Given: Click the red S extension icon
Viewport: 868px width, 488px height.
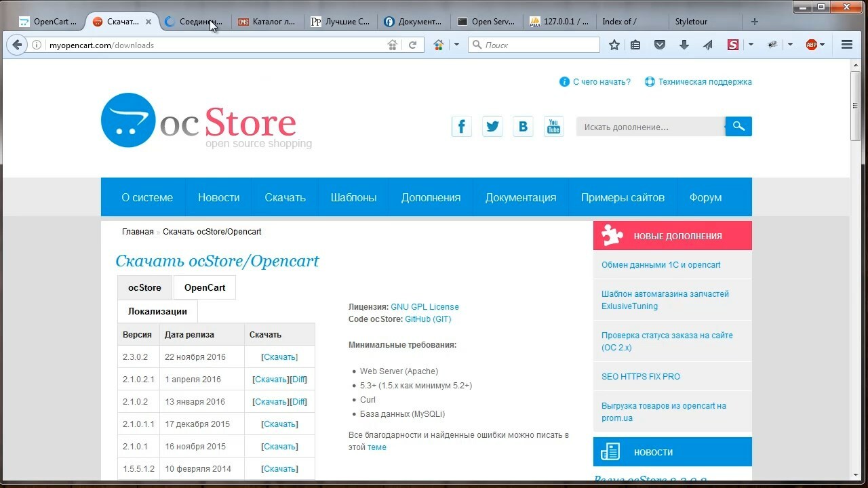Looking at the screenshot, I should (733, 45).
